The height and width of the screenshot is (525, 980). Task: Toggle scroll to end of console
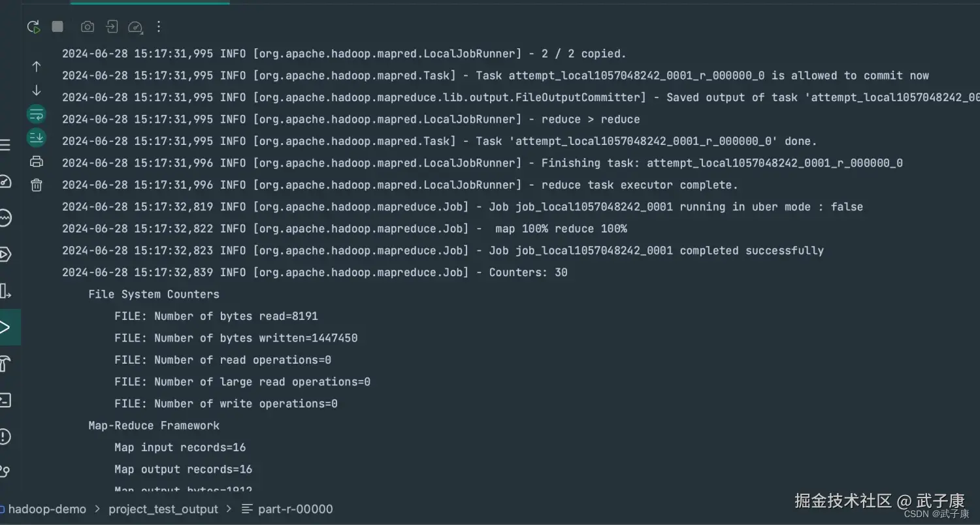[37, 137]
